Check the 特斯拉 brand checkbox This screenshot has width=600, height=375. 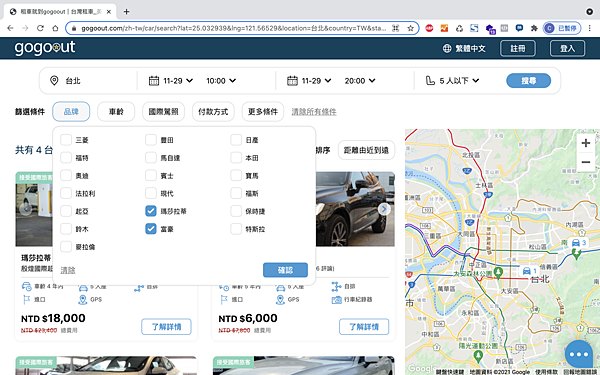pos(236,229)
